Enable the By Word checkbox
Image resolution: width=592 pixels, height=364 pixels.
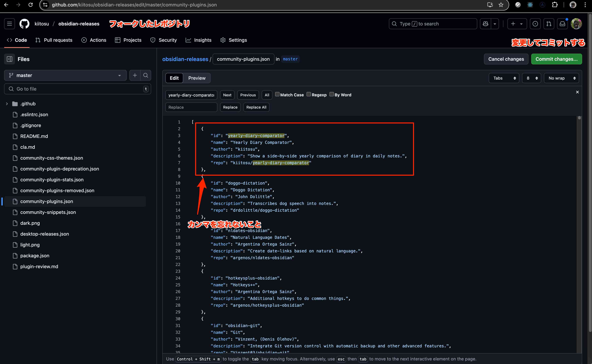pos(331,94)
